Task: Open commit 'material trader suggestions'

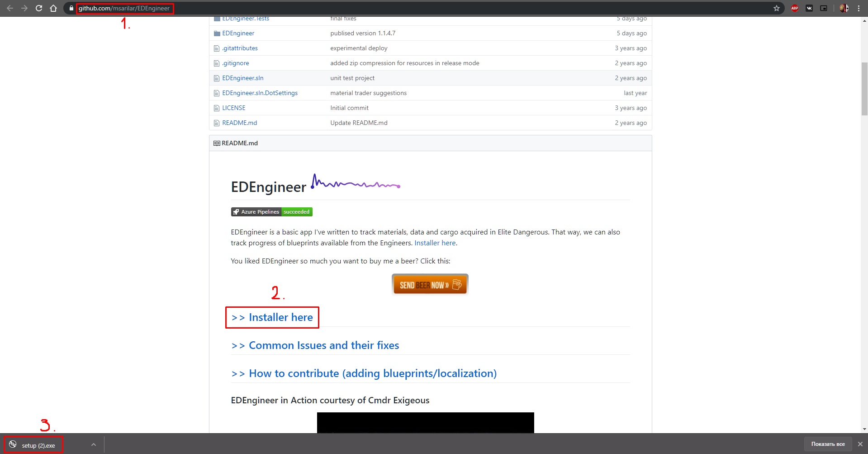Action: tap(368, 93)
